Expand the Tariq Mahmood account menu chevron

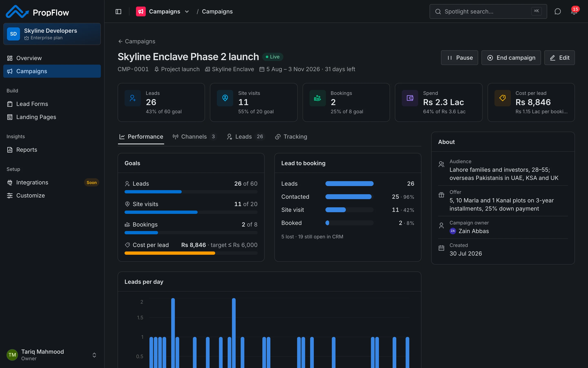point(94,355)
